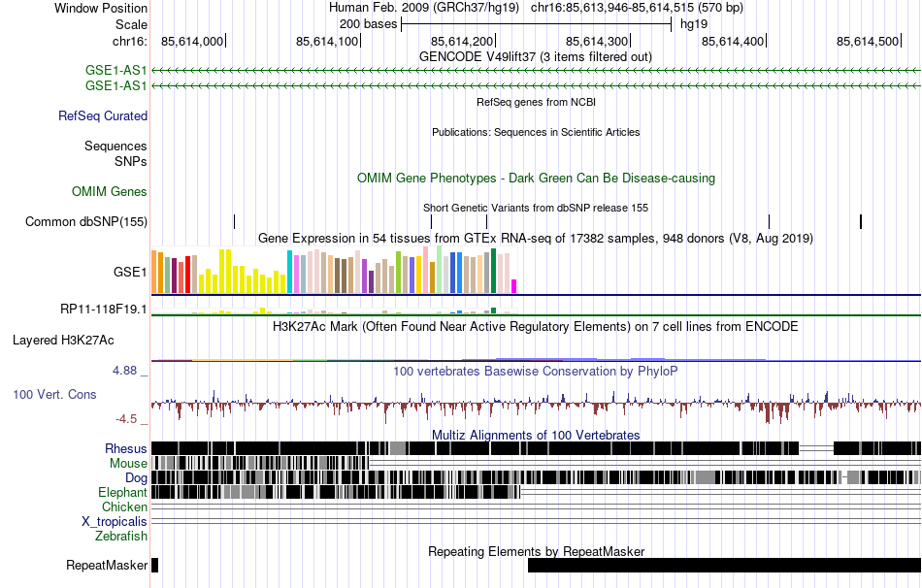Click the 4.88 conservation scale value
The width and height of the screenshot is (922, 588).
[124, 371]
